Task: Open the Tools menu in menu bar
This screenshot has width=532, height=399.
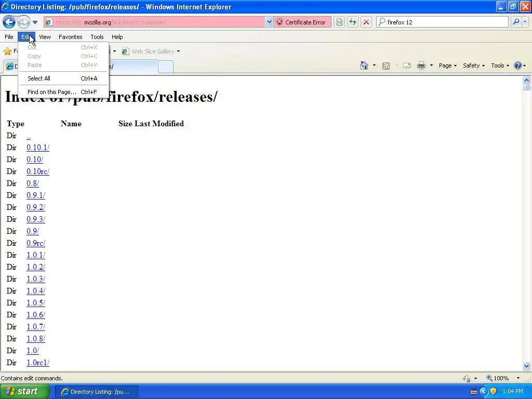Action: pos(97,37)
